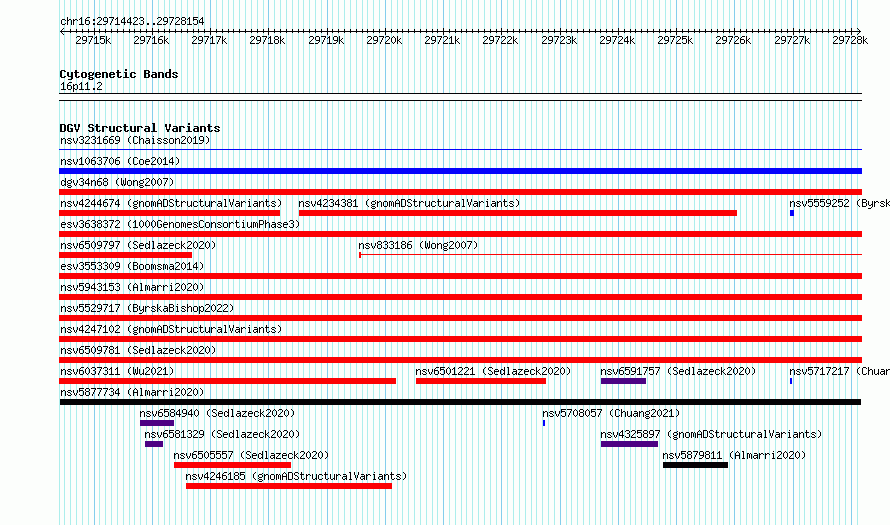
Task: Click the nsv3231669 (Chaisson2019) variant label
Action: click(x=135, y=140)
